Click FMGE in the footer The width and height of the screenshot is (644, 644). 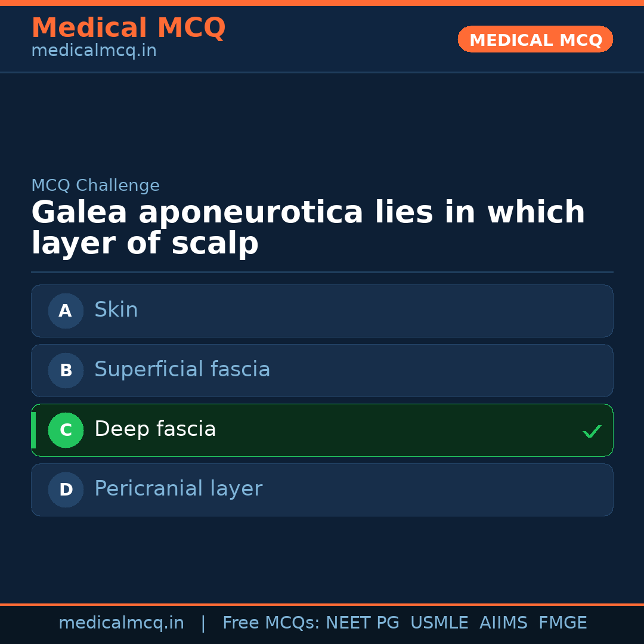(562, 623)
